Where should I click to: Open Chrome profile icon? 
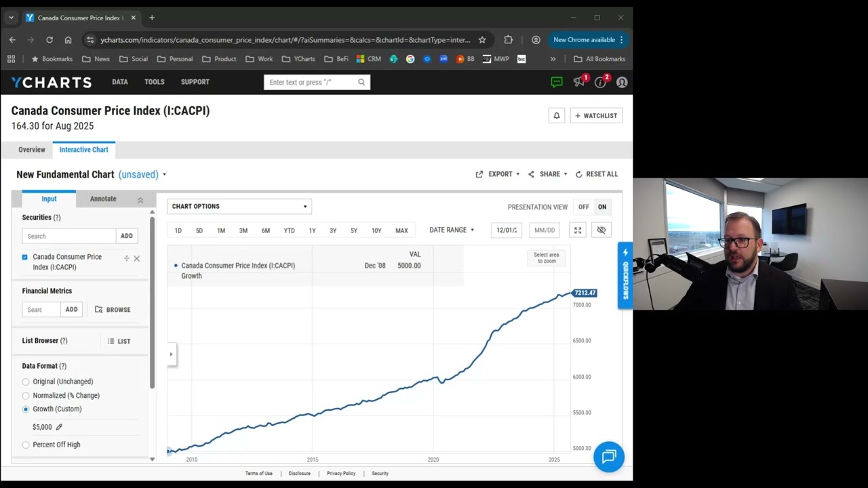(x=536, y=40)
